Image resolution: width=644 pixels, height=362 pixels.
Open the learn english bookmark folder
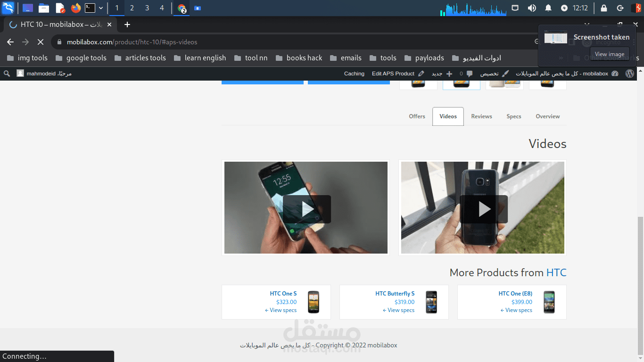[200, 58]
